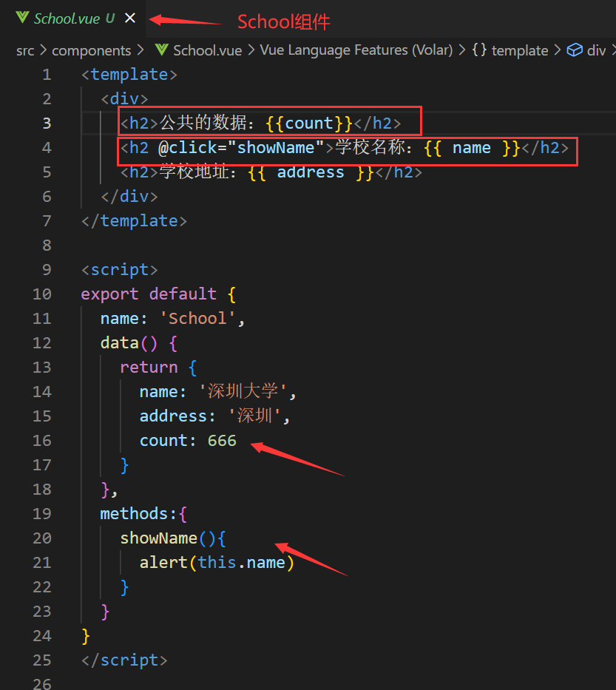Click the closing </div> tag on line 6
Image resolution: width=616 pixels, height=690 pixels.
(x=129, y=196)
